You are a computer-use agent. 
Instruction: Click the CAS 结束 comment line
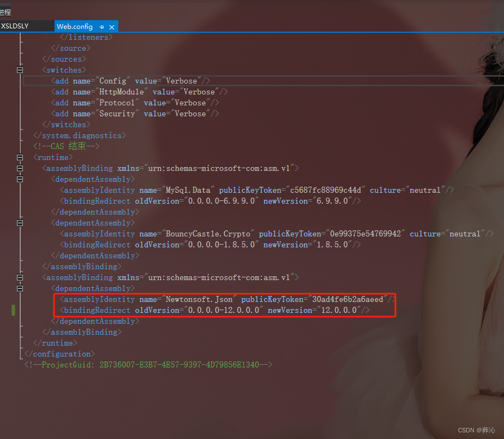pos(65,146)
